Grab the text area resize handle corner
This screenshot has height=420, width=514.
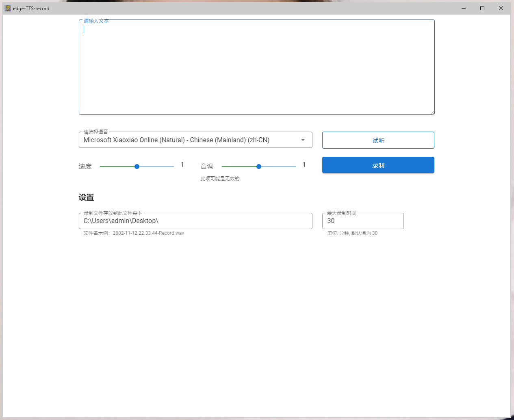tap(433, 113)
